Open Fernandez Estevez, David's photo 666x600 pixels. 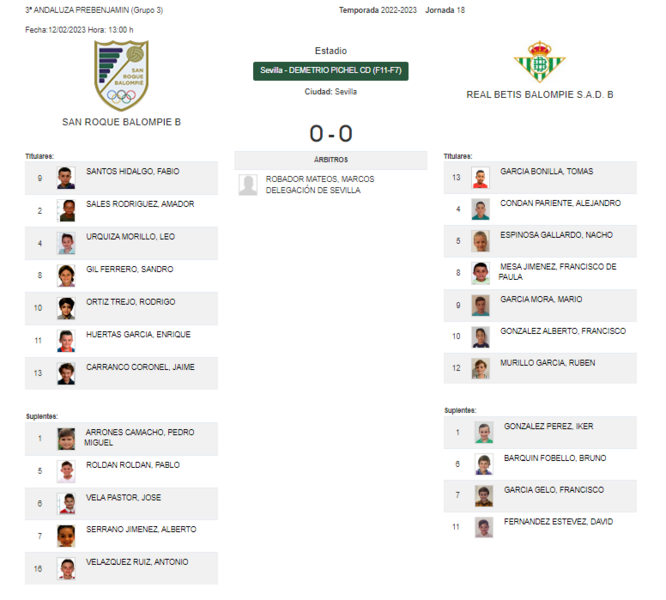point(484,527)
